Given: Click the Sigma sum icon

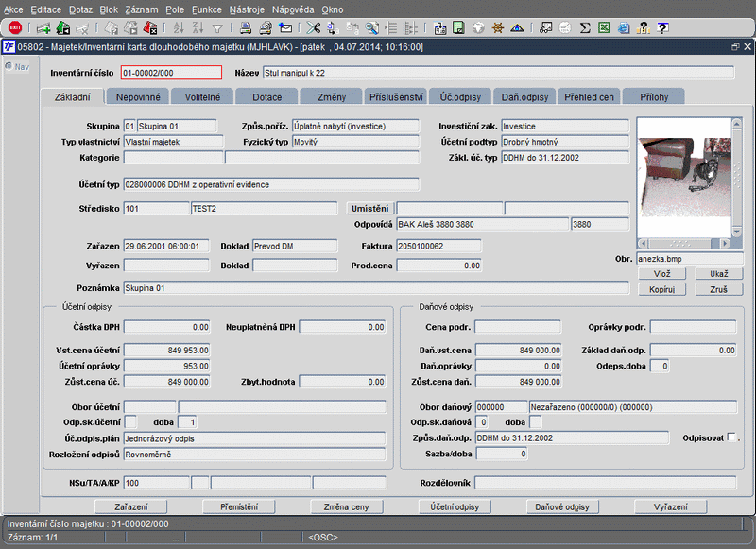Looking at the screenshot, I should [x=584, y=27].
